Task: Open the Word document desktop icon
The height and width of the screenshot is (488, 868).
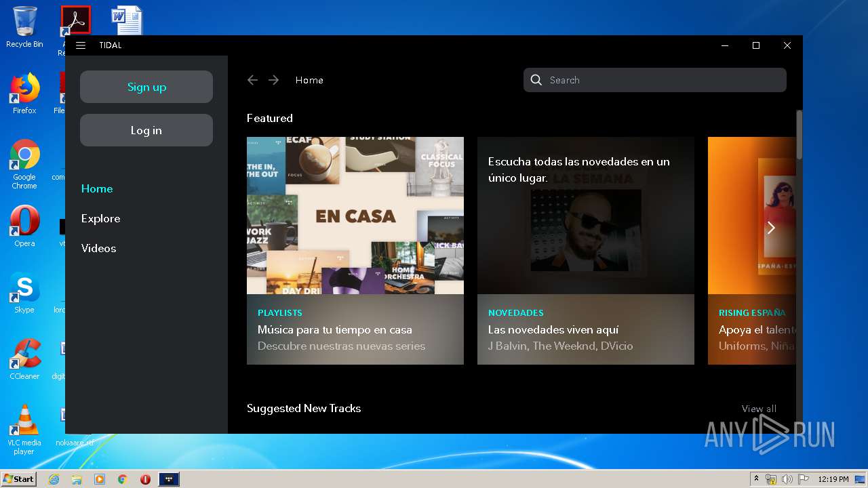Action: pyautogui.click(x=127, y=20)
